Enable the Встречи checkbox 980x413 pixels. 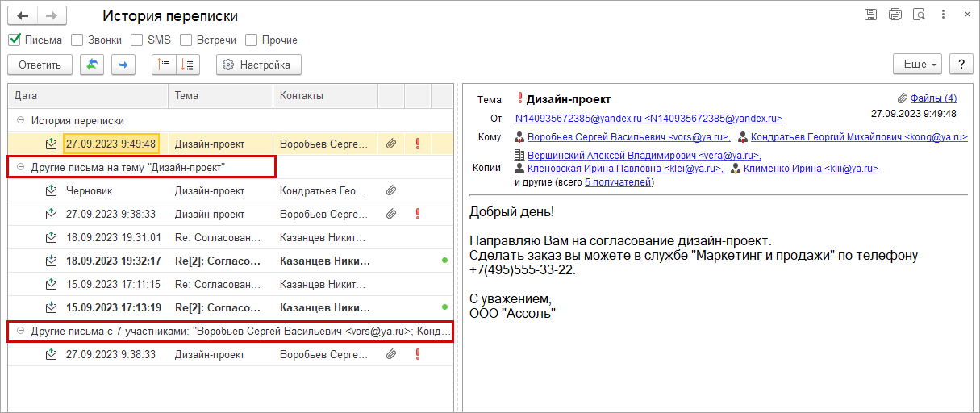pos(186,40)
